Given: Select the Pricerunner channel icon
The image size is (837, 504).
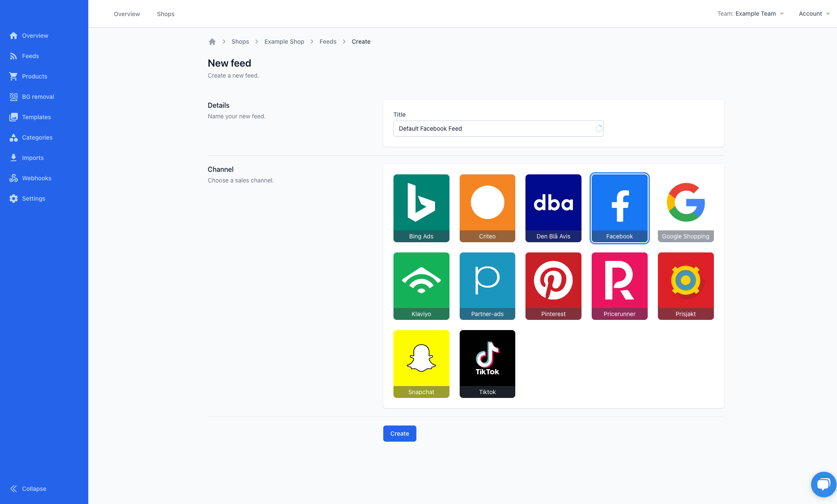Looking at the screenshot, I should point(619,286).
